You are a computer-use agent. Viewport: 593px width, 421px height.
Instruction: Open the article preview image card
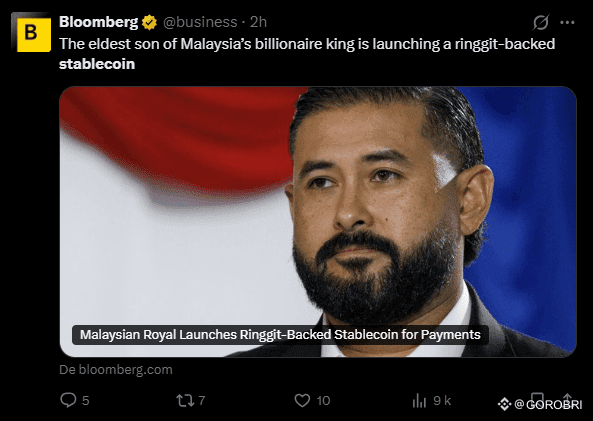click(318, 222)
